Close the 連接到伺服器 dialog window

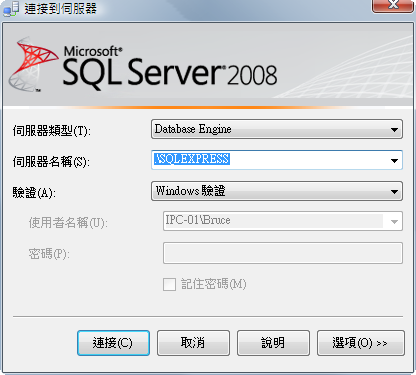pyautogui.click(x=393, y=6)
